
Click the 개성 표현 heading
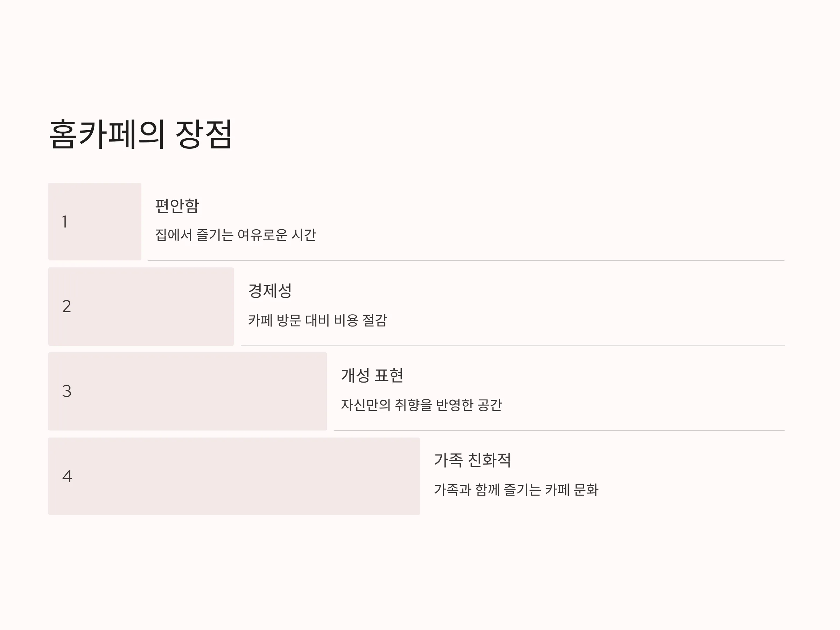372,376
